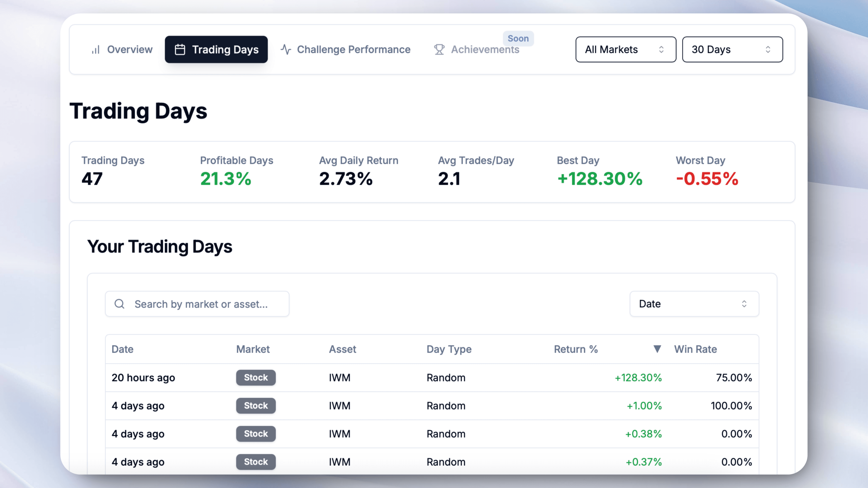The image size is (868, 488).
Task: Click the Stock badge in 20 hours ago row
Action: click(x=256, y=378)
